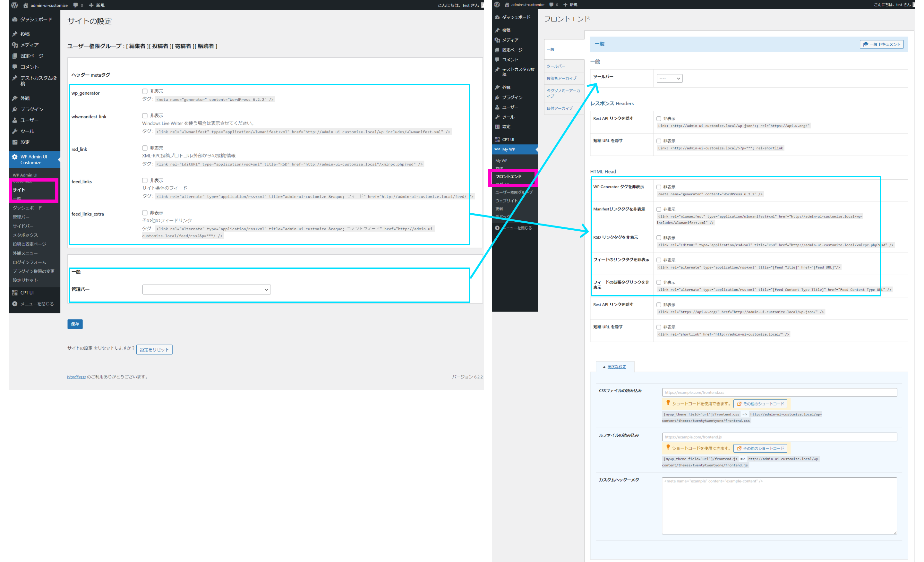Screen dimensions: 924x562
Task: Select 投稿者アーカイブ in フロントエンド submenu
Action: coord(561,78)
